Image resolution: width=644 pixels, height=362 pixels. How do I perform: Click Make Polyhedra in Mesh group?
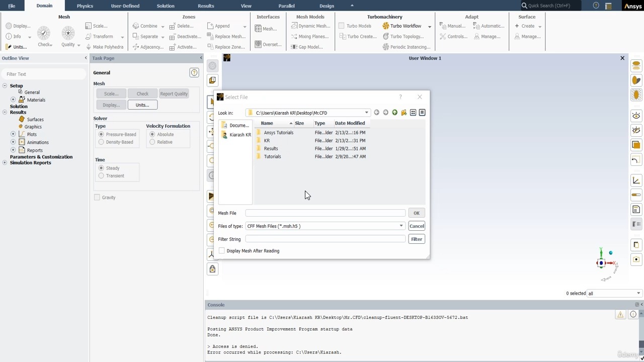(x=104, y=47)
